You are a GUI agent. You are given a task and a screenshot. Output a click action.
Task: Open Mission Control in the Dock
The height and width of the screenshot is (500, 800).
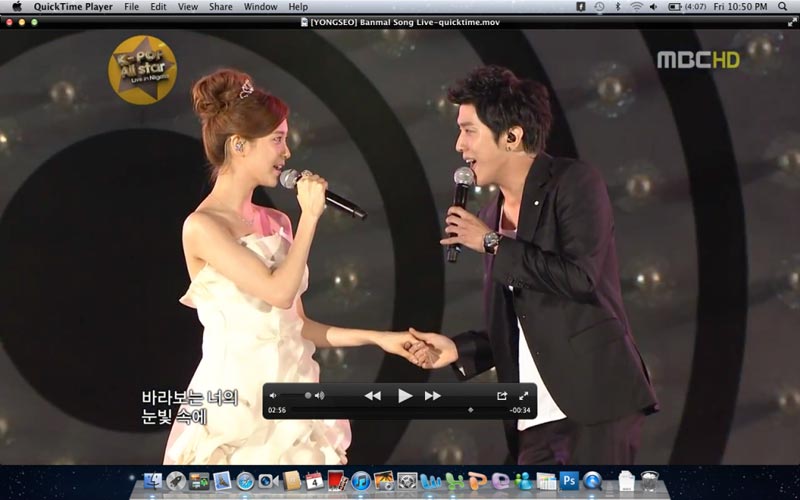click(199, 481)
